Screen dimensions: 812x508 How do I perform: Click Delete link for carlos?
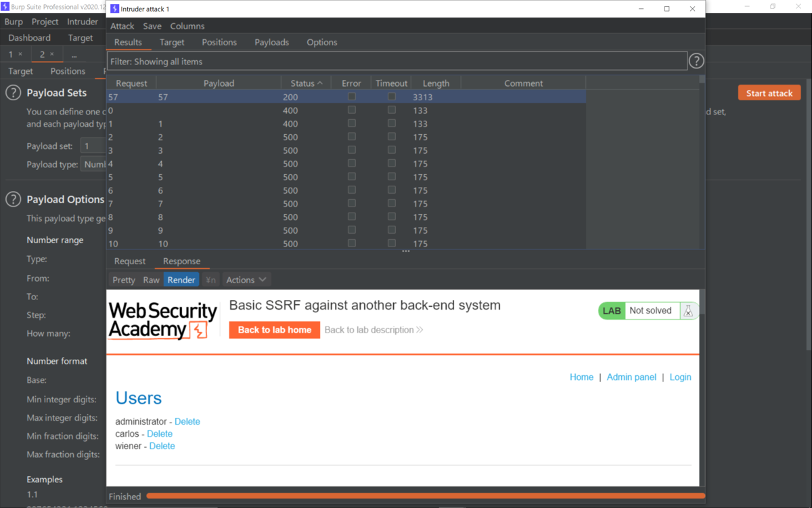[x=160, y=433]
